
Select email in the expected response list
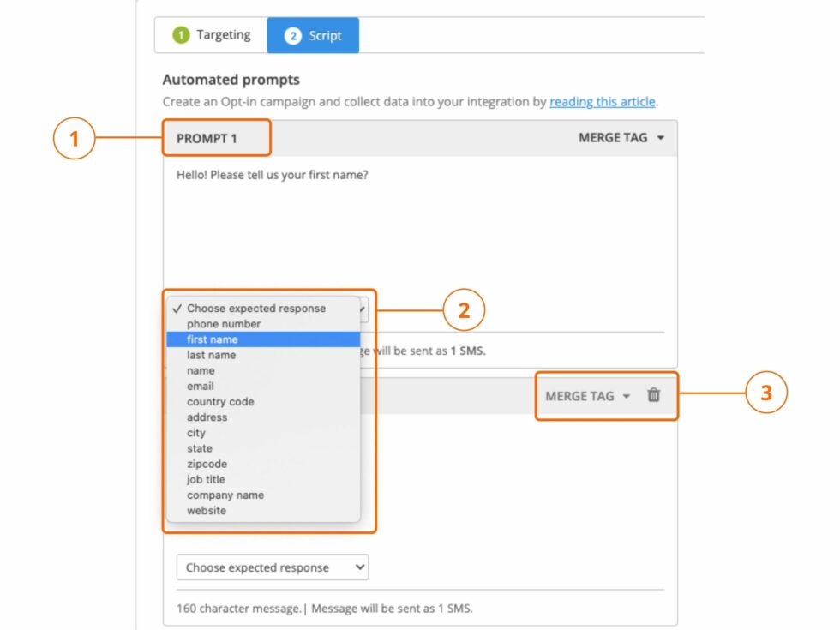pos(201,387)
